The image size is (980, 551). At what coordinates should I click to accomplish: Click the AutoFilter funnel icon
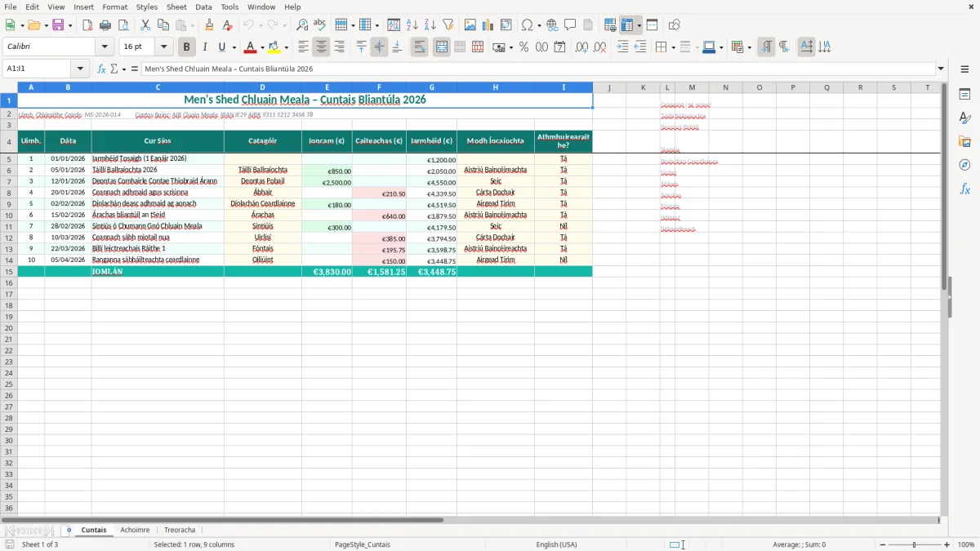pyautogui.click(x=448, y=25)
